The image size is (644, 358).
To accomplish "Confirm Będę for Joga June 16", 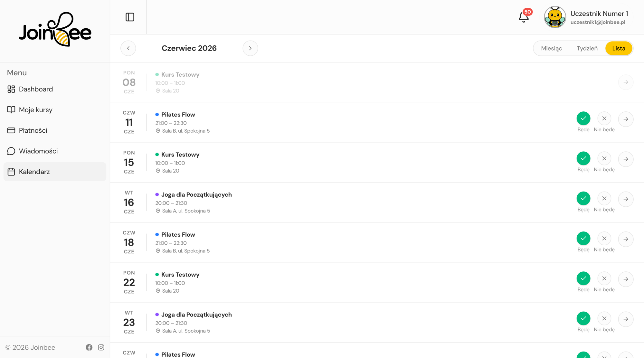I will coord(583,198).
